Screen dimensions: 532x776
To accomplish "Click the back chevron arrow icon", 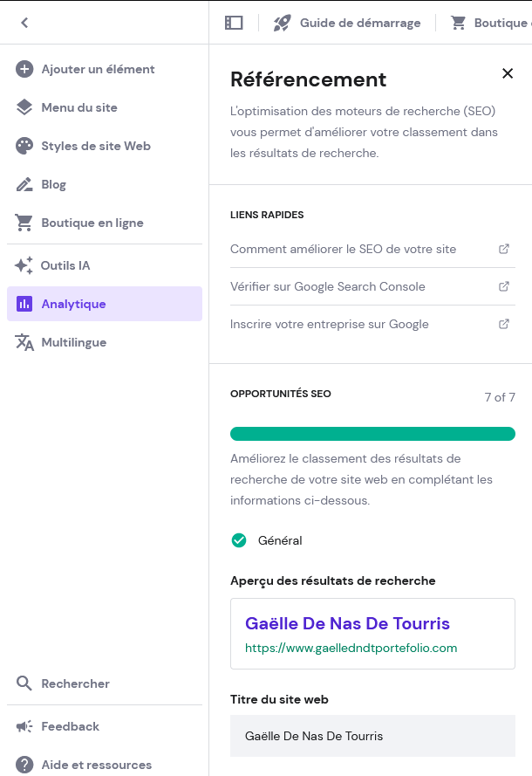I will [x=24, y=23].
